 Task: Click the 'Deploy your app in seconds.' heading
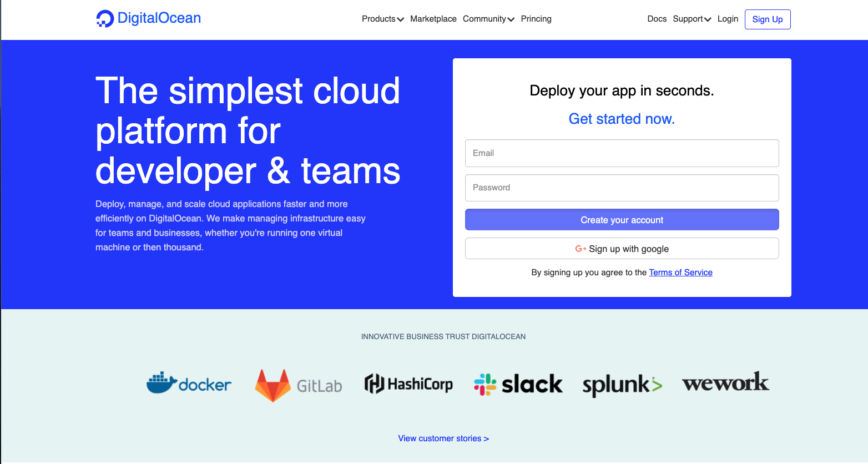click(x=622, y=90)
